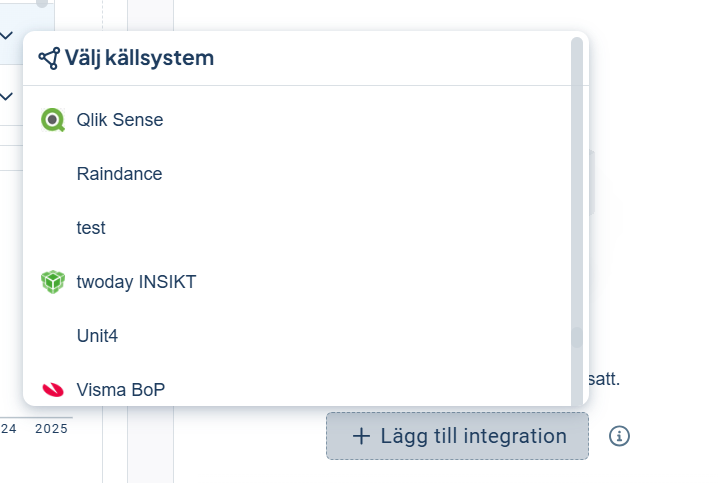This screenshot has width=718, height=483.
Task: Click the plus icon in Lägg till integration
Action: [x=362, y=436]
